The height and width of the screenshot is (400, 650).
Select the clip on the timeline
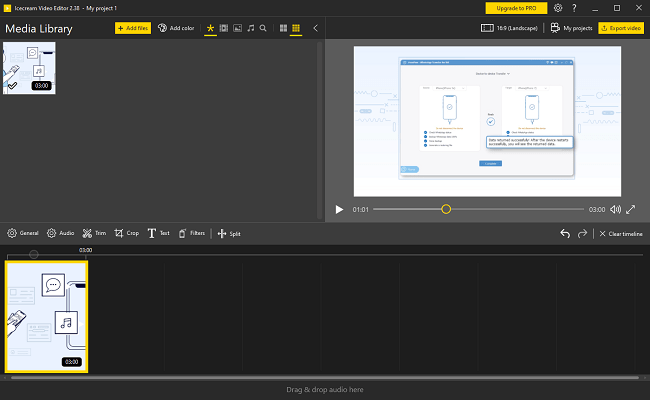pos(46,317)
